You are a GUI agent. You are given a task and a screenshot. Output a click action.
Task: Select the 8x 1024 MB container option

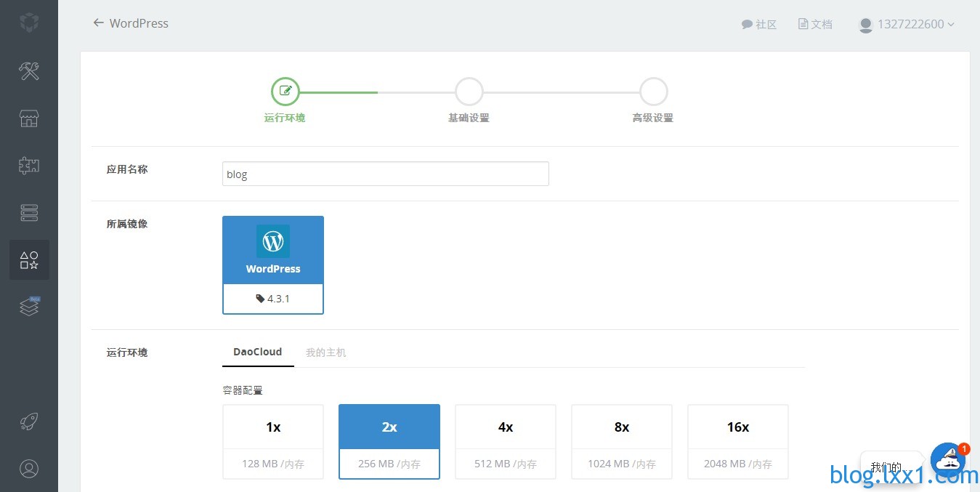[x=622, y=442]
